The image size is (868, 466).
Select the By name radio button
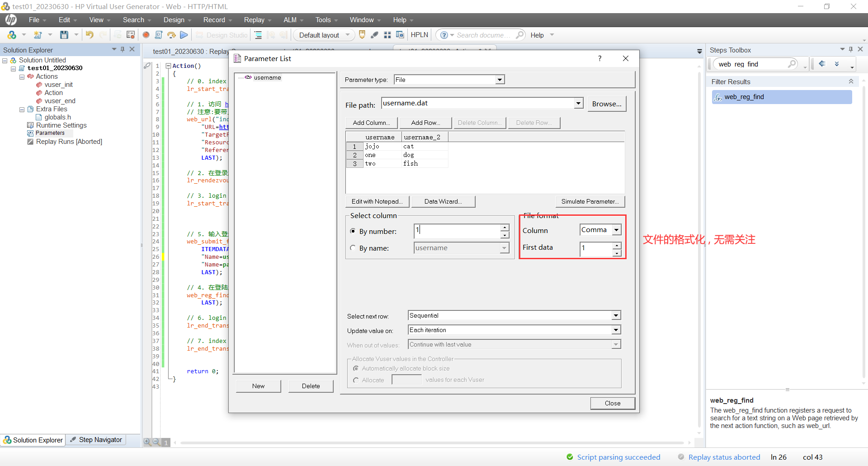point(353,248)
